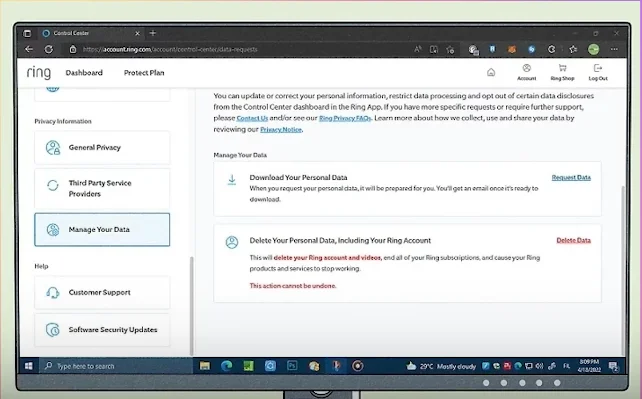Click the browser address bar URL
Image resolution: width=642 pixels, height=399 pixels.
[170, 49]
